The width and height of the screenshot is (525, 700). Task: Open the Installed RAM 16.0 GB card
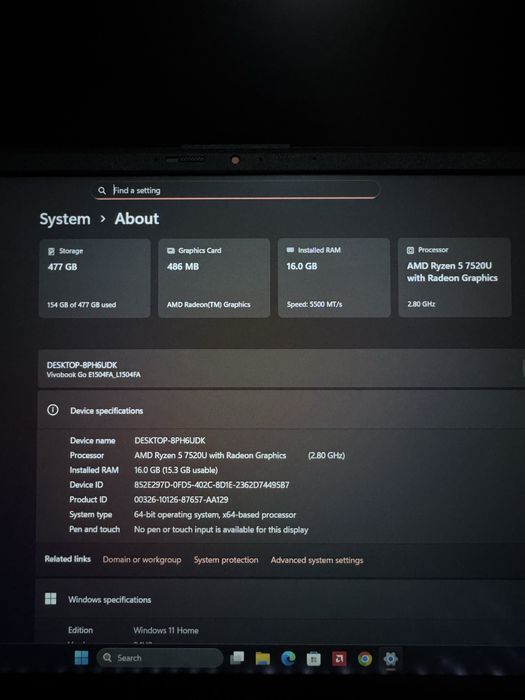(334, 278)
